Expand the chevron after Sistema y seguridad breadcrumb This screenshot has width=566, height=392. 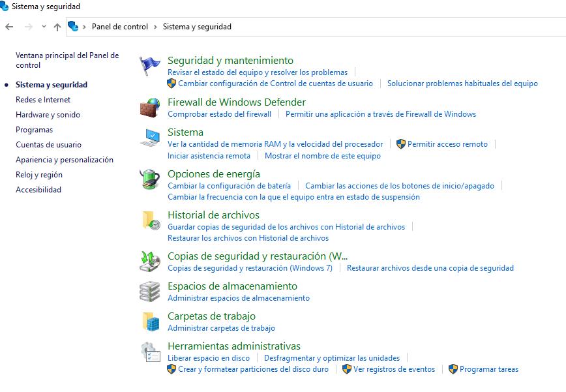tap(238, 27)
